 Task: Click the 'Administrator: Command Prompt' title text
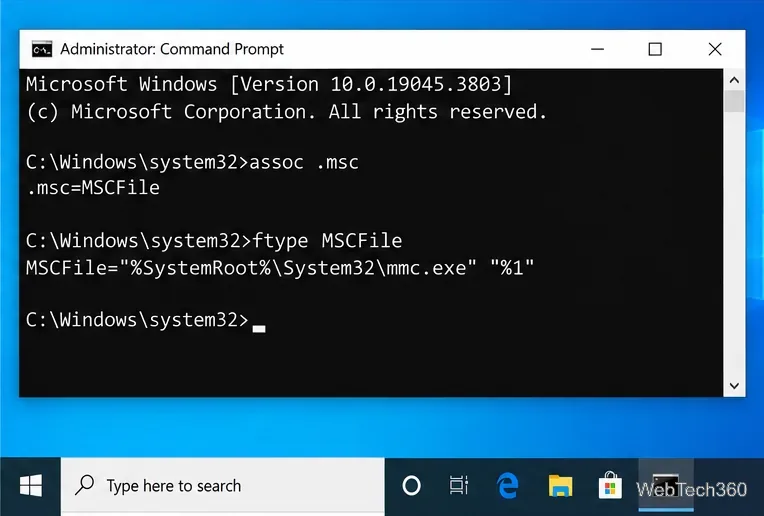point(172,49)
